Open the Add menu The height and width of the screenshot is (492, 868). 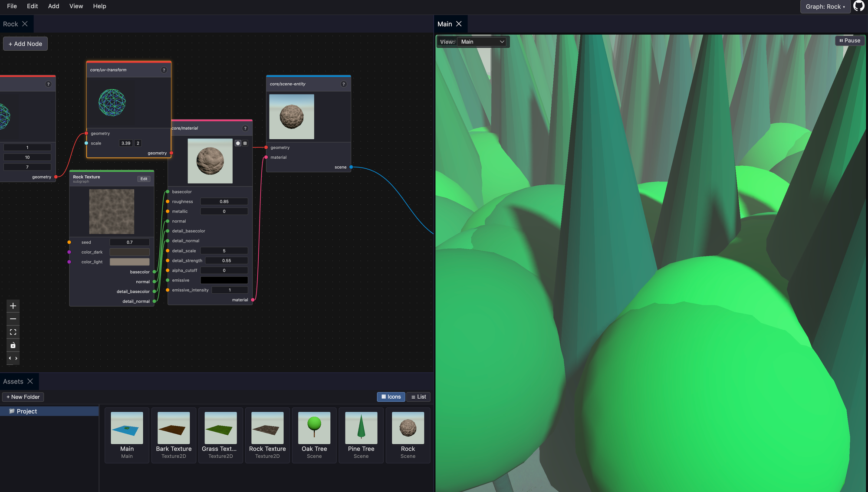(x=54, y=6)
